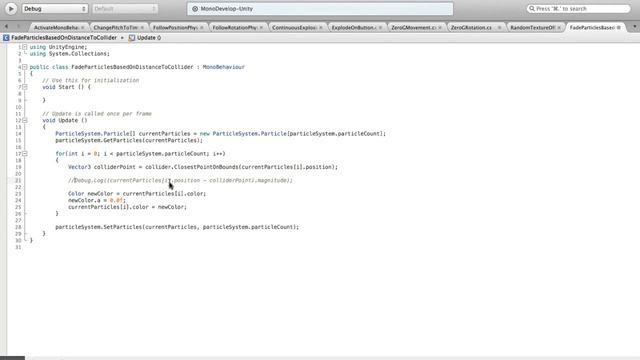Click the next-tab arrow in tab bar
Screen dimensions: 640x360
pos(18,27)
